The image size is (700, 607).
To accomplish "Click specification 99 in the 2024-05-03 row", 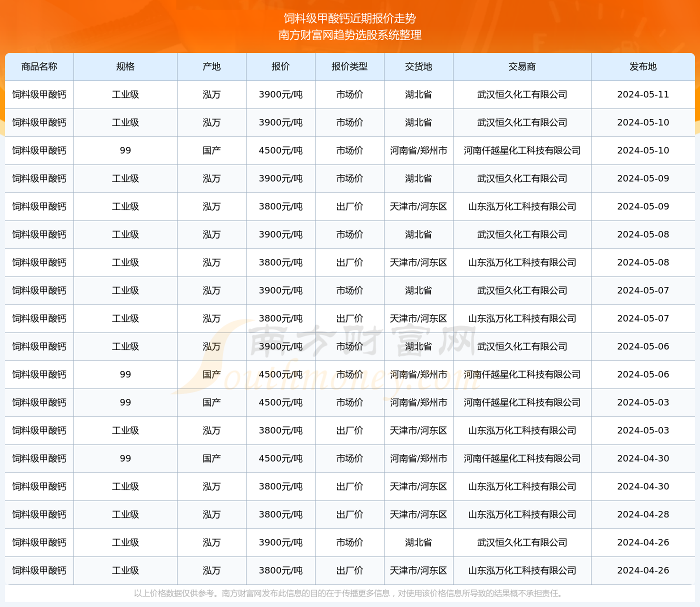I will 125,402.
